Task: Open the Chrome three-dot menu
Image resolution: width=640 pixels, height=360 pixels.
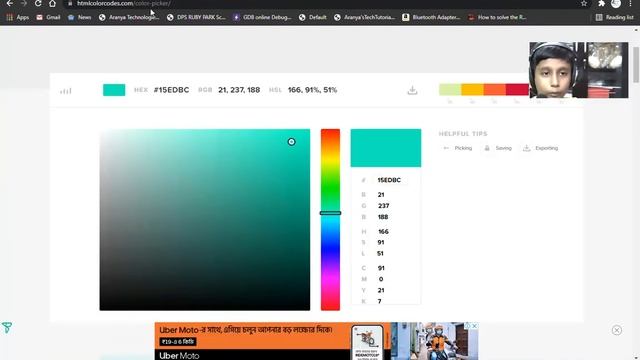Action: pos(631,3)
